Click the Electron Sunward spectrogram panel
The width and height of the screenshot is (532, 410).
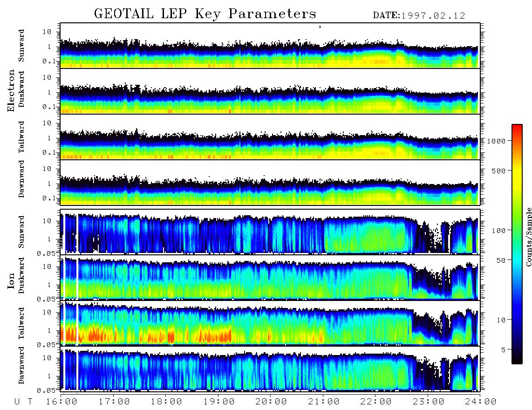click(x=270, y=46)
